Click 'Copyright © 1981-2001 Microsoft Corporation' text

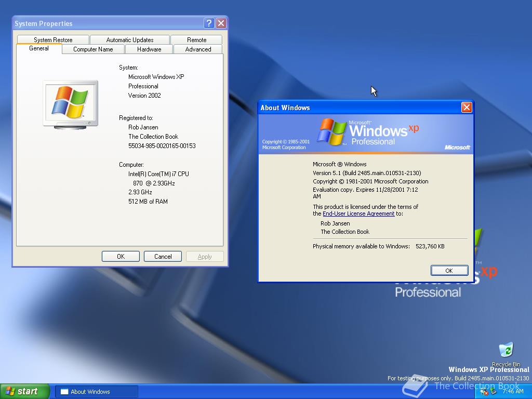click(x=370, y=181)
